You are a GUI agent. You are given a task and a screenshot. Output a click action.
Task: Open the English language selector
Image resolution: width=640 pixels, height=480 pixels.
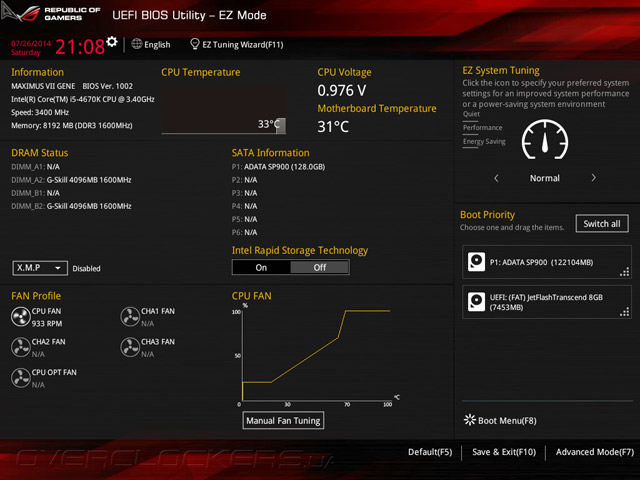(x=151, y=44)
